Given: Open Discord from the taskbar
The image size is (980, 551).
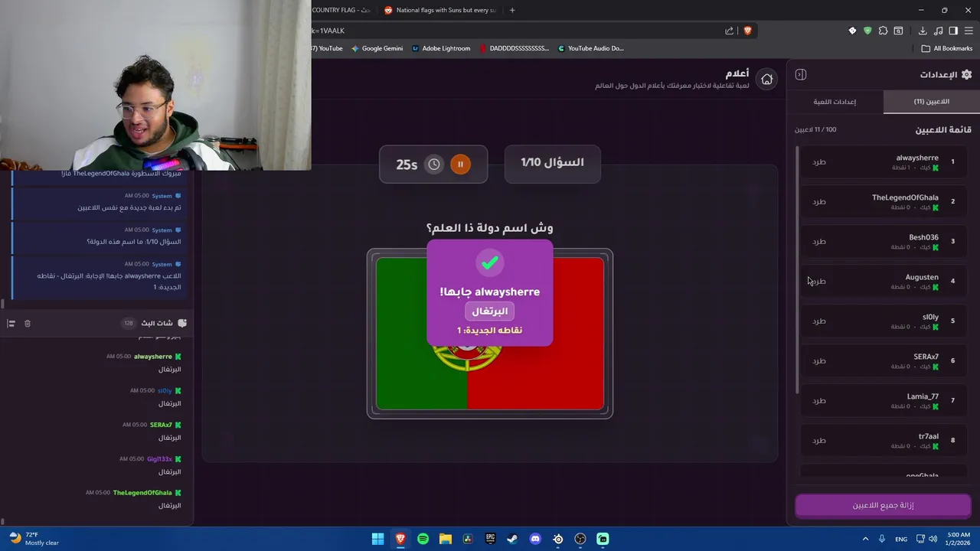Looking at the screenshot, I should point(535,539).
